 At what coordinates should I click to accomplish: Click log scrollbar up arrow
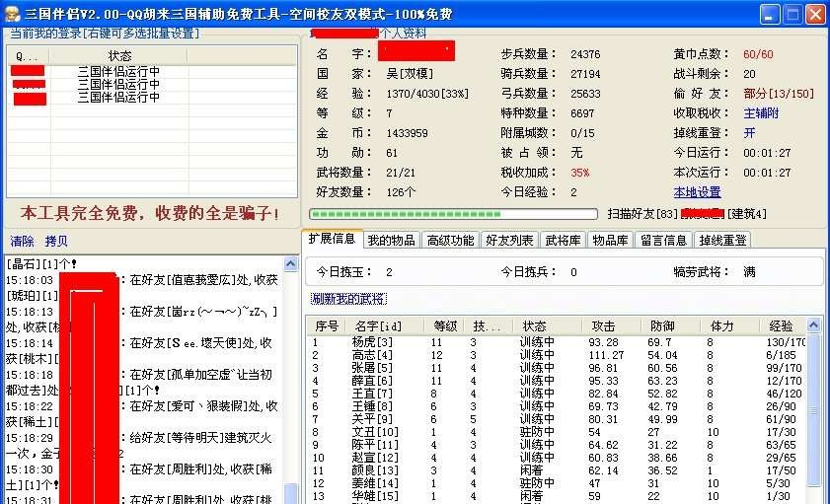tap(290, 263)
